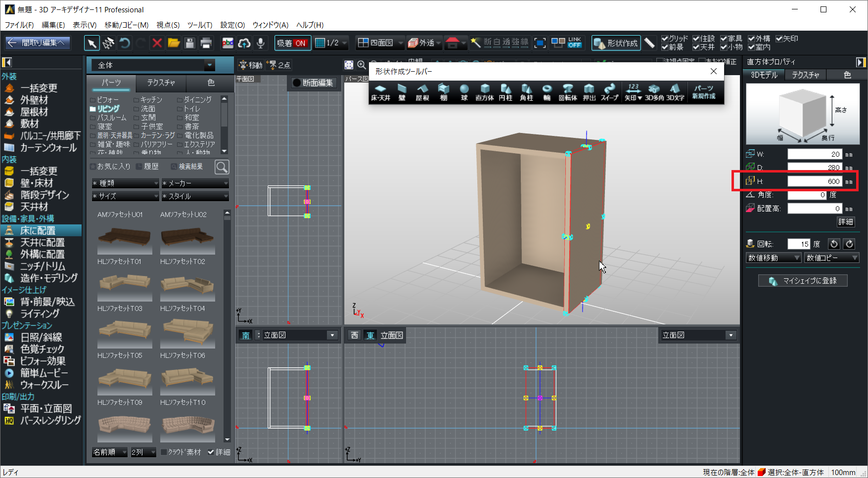The image size is (868, 478).
Task: Open the 数値移動 dropdown
Action: pos(774,258)
